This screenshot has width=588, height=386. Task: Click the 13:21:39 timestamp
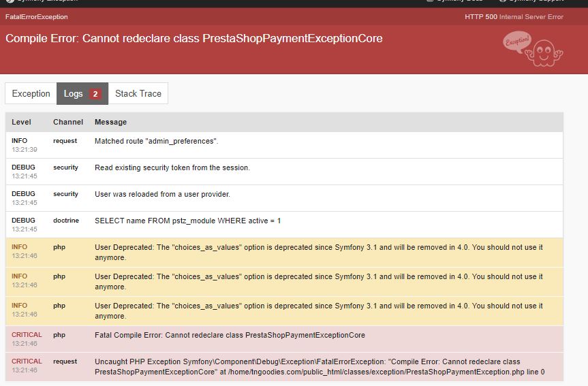click(25, 150)
